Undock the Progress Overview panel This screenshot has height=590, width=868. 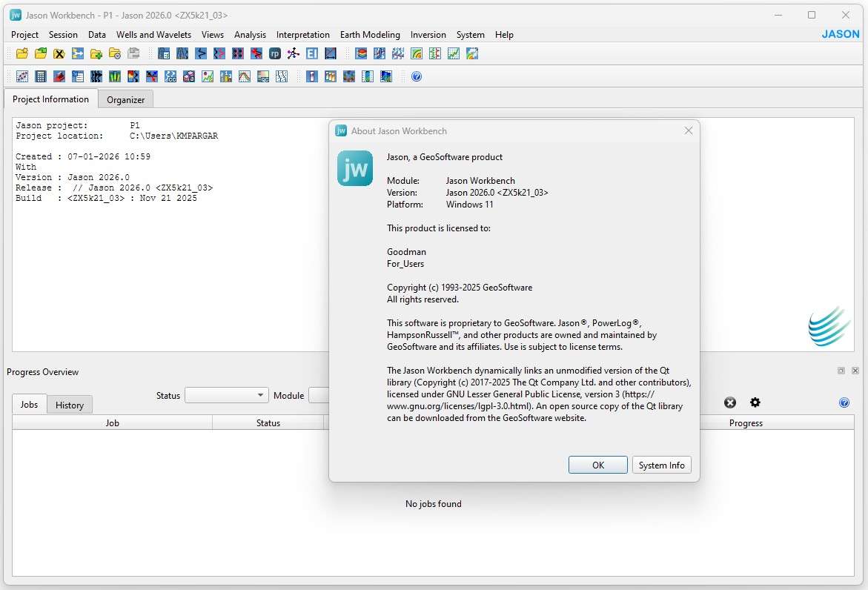pos(841,371)
